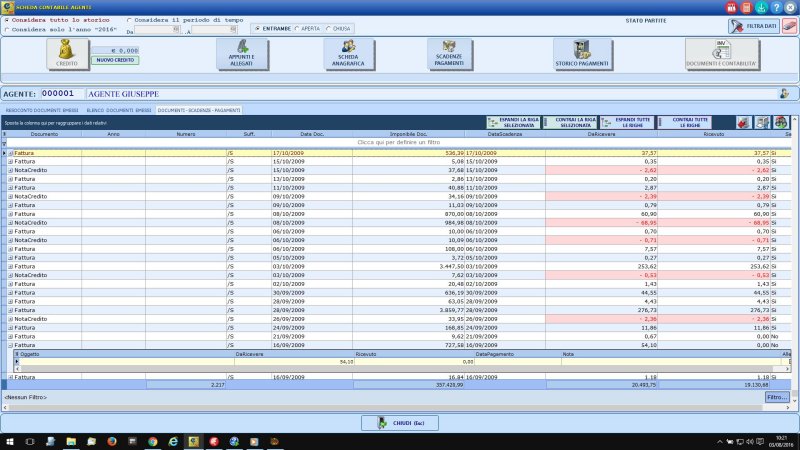
Task: Sort by the Documento column header
Action: [x=44, y=134]
